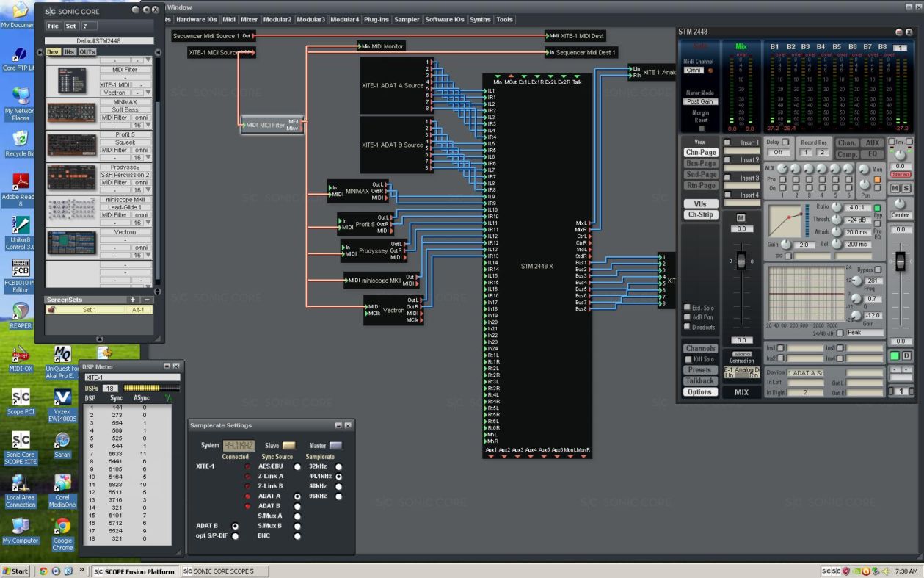
Task: Open the Peak EQ type selector
Action: (865, 333)
